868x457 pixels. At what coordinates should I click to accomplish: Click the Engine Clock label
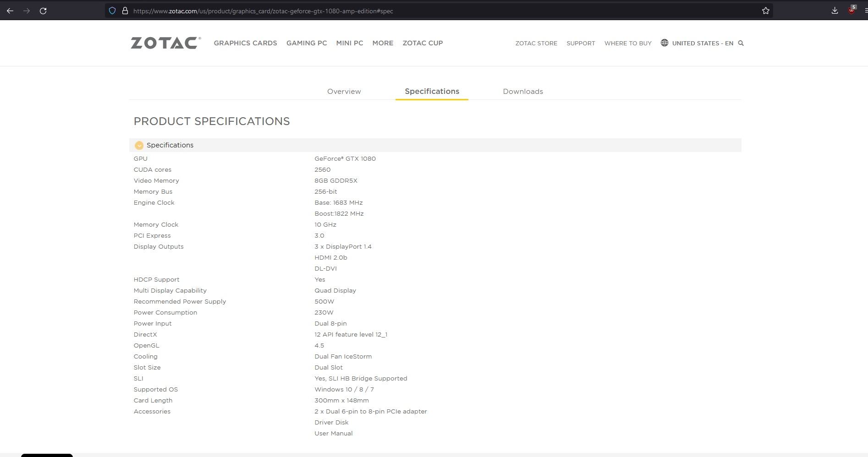tap(154, 202)
